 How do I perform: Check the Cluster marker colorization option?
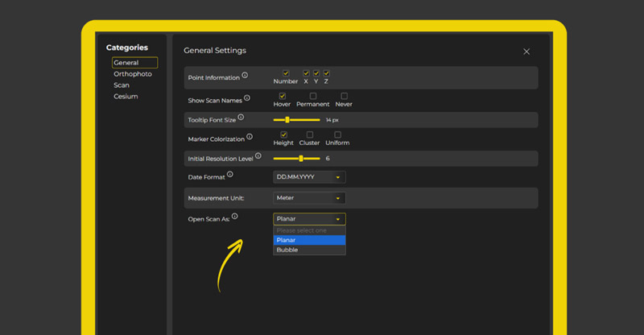tap(310, 134)
